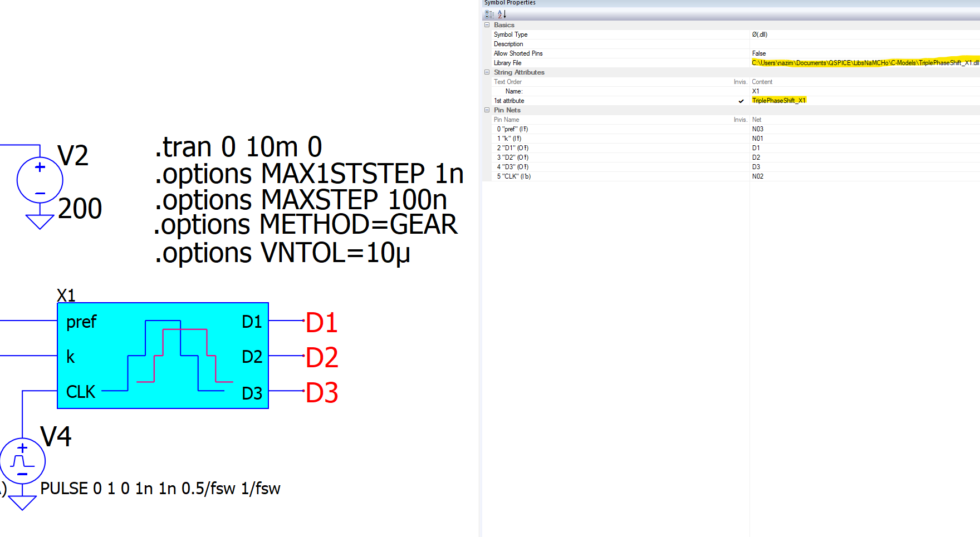Select the V2 voltage source symbol
The width and height of the screenshot is (980, 537).
(x=40, y=180)
